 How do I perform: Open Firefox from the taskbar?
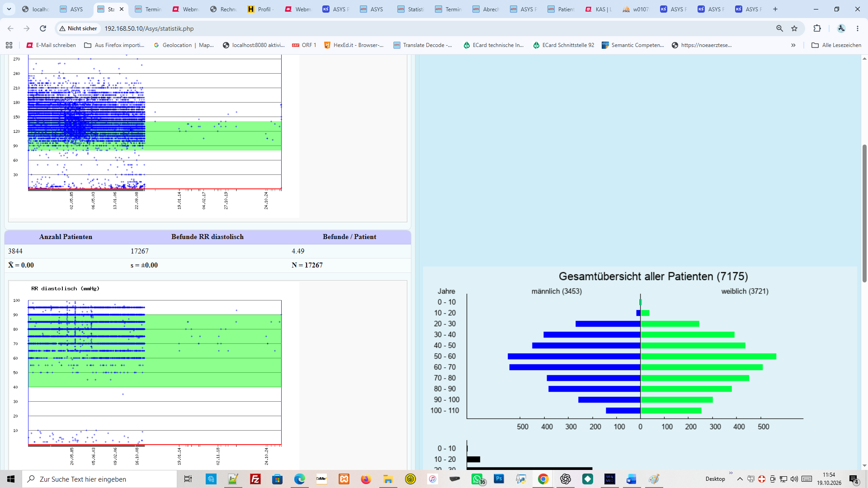coord(366,479)
